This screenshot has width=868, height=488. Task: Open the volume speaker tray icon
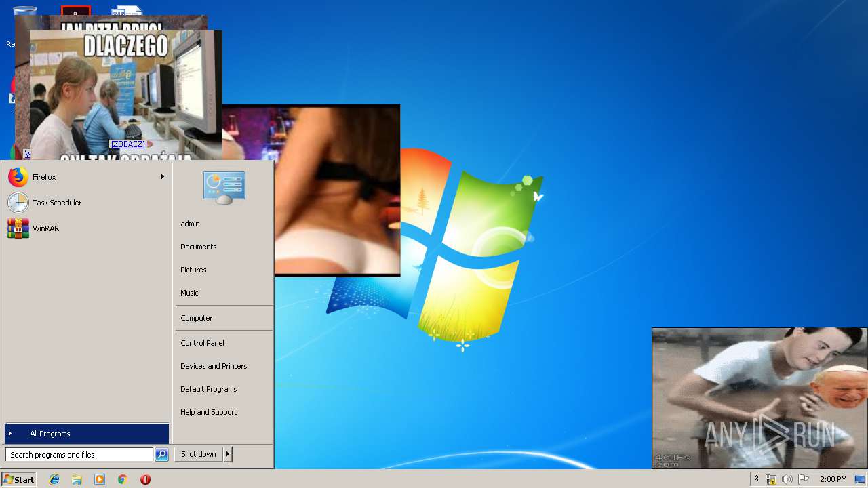(787, 479)
